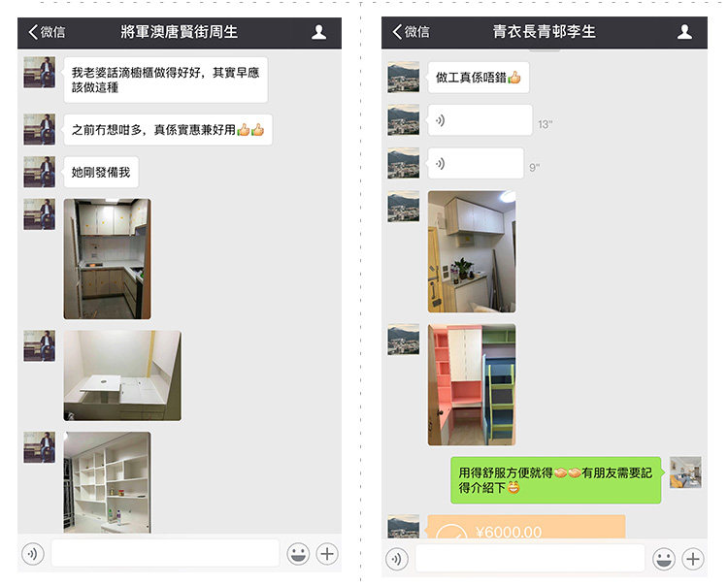
Task: Tap green reply 用得舒服方便就得
Action: [556, 480]
